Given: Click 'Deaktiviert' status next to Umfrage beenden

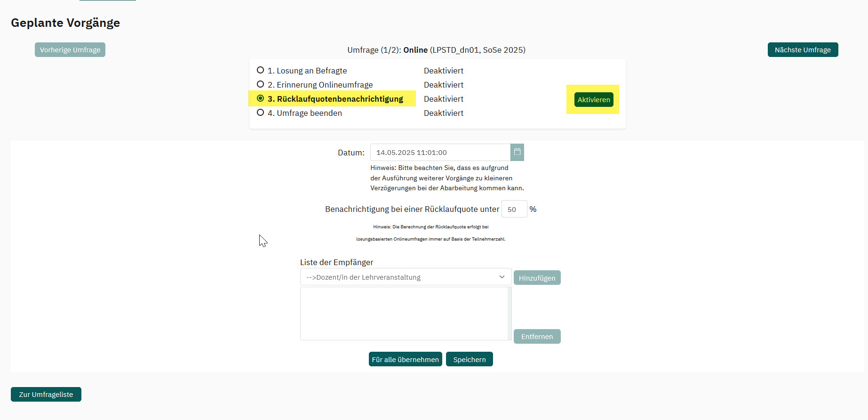Looking at the screenshot, I should pyautogui.click(x=444, y=113).
